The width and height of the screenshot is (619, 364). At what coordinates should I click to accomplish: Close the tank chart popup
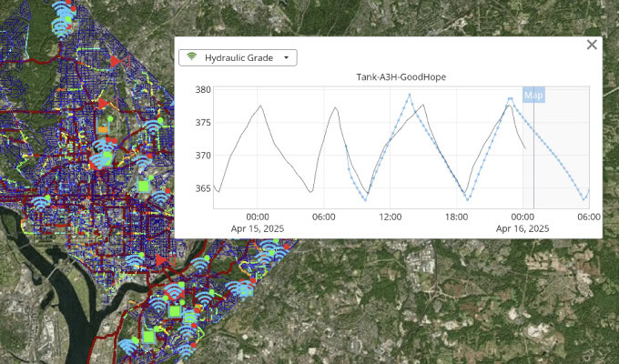[592, 45]
